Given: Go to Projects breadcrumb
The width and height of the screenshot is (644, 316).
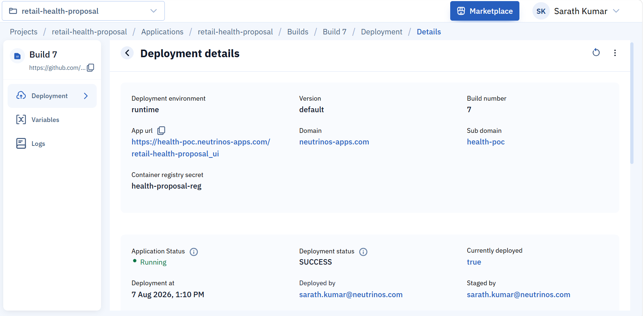Looking at the screenshot, I should (x=24, y=32).
